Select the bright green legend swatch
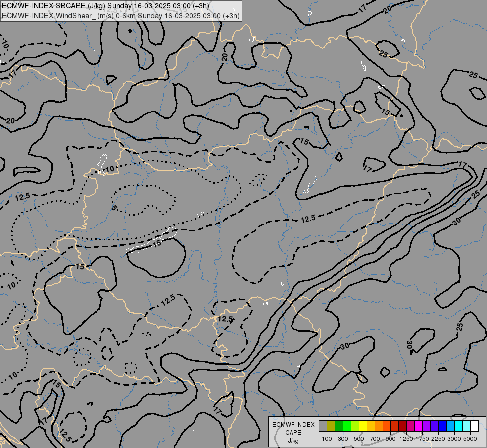Image resolution: width=487 pixels, height=448 pixels. pos(347,426)
